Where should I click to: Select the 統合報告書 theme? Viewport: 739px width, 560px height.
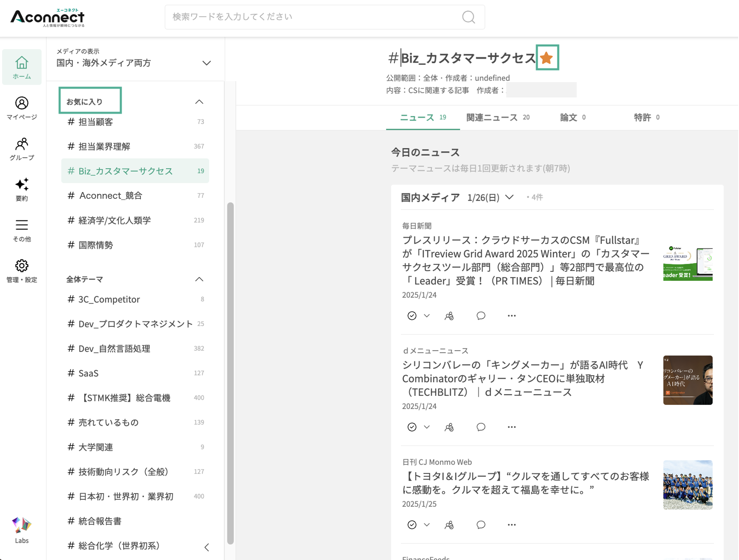click(135, 521)
